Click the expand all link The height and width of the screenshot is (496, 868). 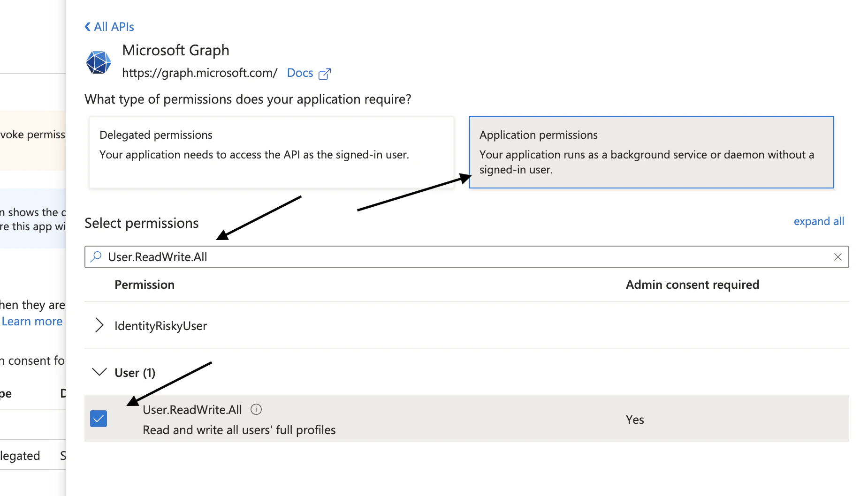(x=819, y=221)
